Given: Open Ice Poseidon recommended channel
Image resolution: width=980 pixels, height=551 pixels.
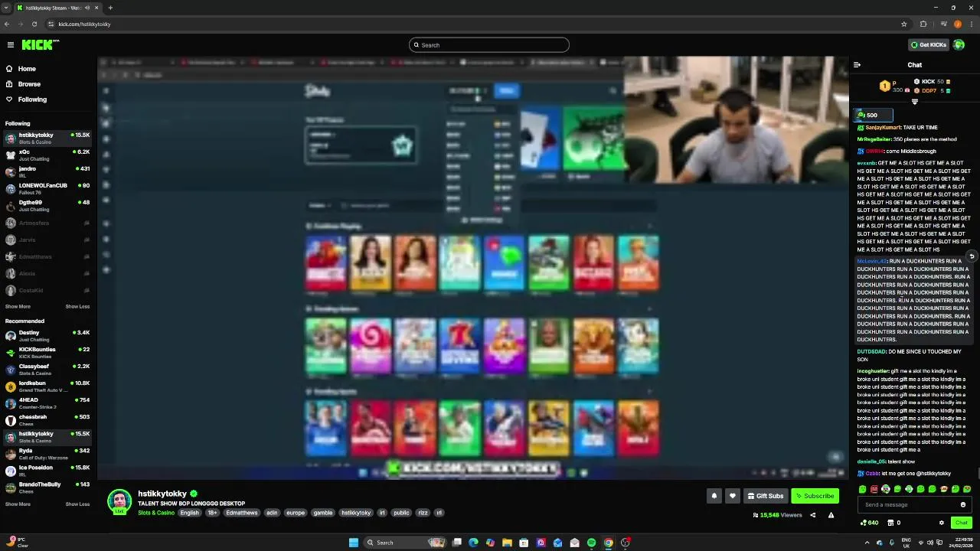Looking at the screenshot, I should [x=46, y=471].
